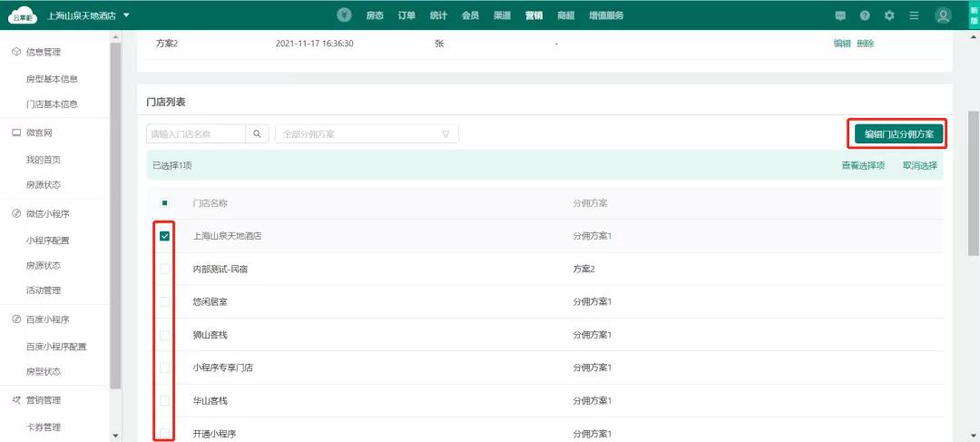Click the 分佣方案 column header
980x442 pixels.
tap(590, 203)
